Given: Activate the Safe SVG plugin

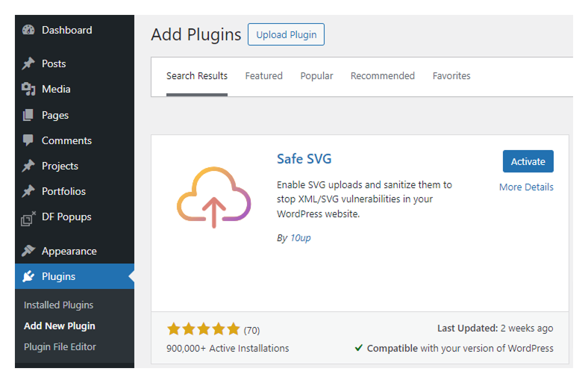Looking at the screenshot, I should [528, 161].
